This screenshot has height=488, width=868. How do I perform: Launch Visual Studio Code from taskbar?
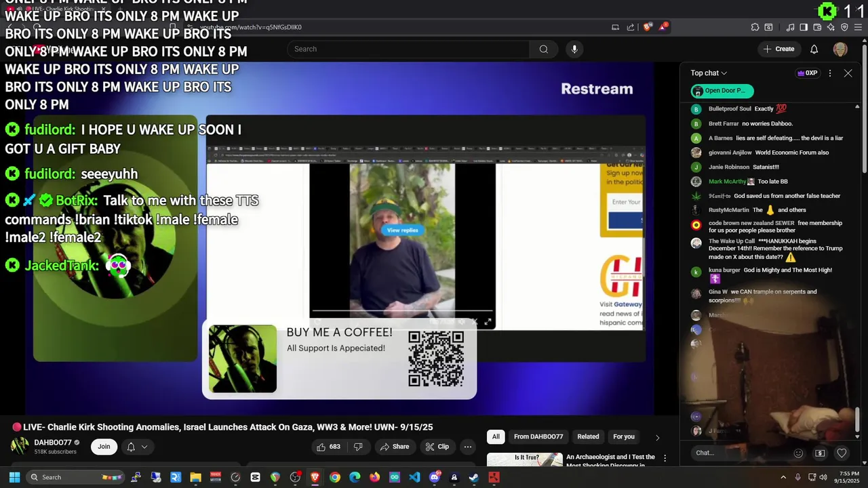point(414,477)
